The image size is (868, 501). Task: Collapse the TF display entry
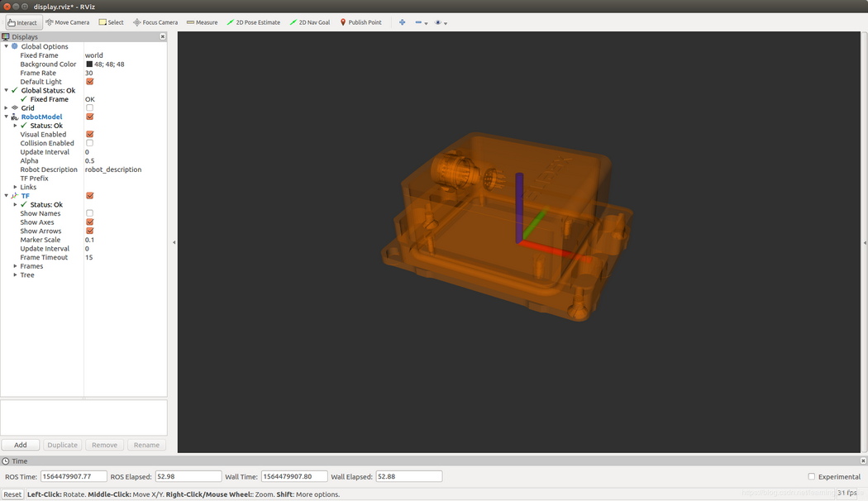[6, 195]
